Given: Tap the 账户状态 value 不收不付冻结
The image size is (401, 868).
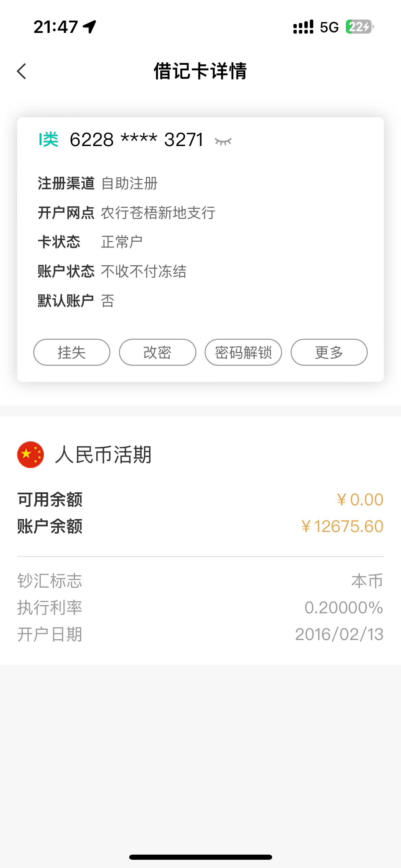Looking at the screenshot, I should click(x=144, y=272).
